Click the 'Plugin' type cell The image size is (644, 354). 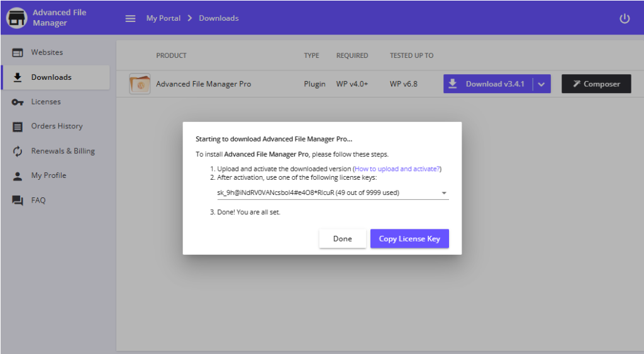tap(314, 84)
